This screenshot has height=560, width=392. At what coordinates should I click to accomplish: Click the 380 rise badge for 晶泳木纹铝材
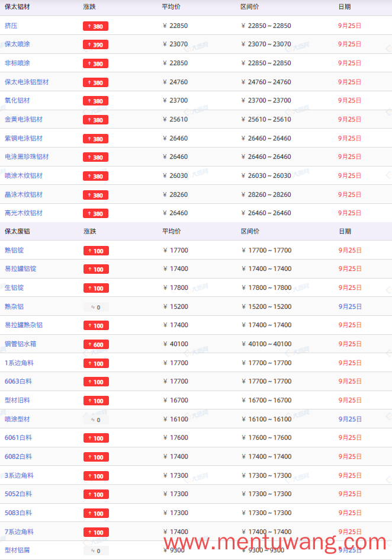pos(96,195)
